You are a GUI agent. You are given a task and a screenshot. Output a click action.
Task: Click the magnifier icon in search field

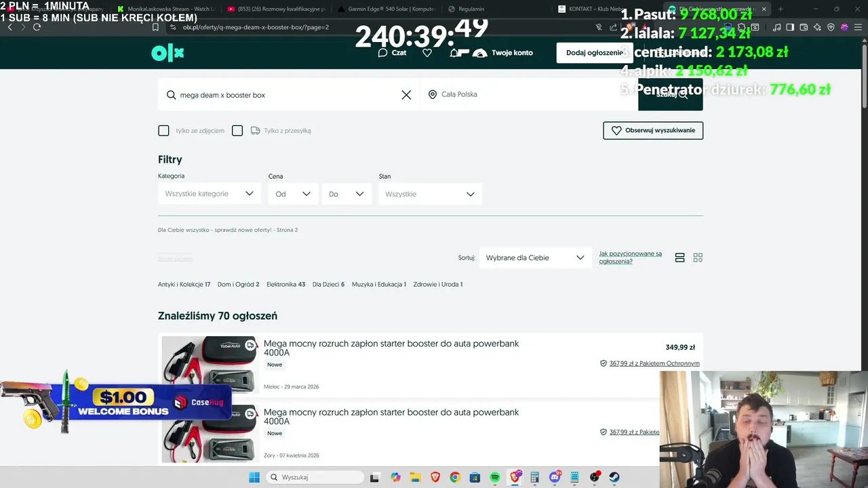[x=171, y=95]
